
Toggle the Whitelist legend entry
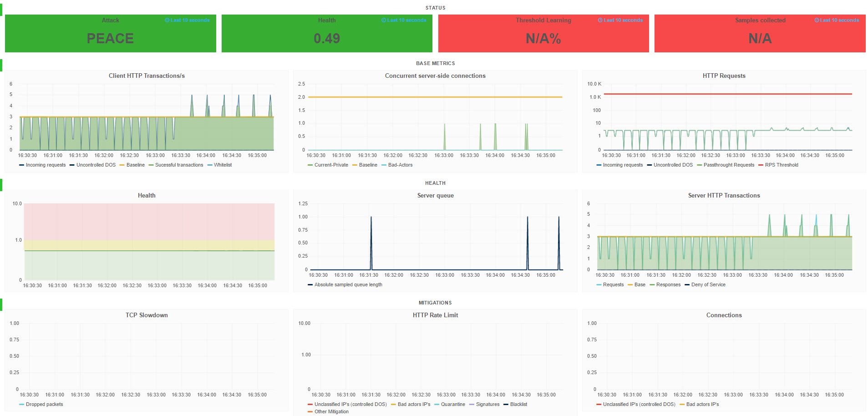pyautogui.click(x=223, y=165)
